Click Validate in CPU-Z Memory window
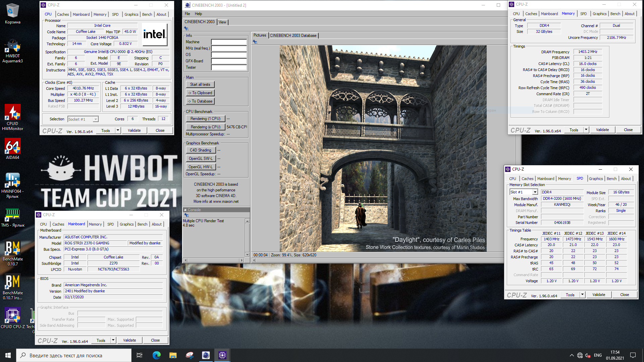 coord(602,130)
